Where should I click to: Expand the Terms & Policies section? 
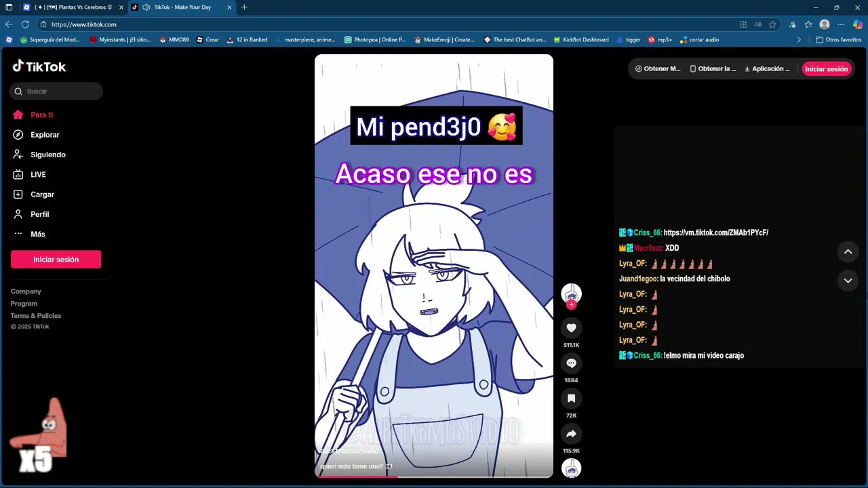(36, 316)
